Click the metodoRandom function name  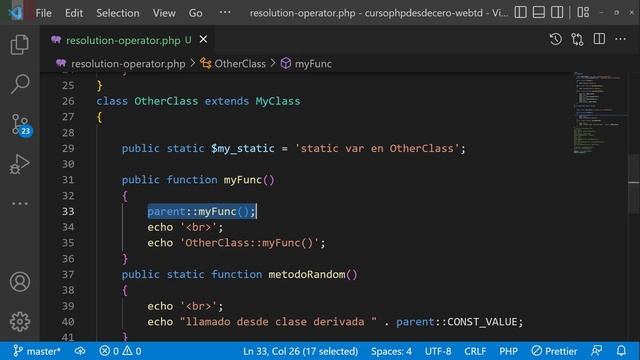tap(307, 275)
